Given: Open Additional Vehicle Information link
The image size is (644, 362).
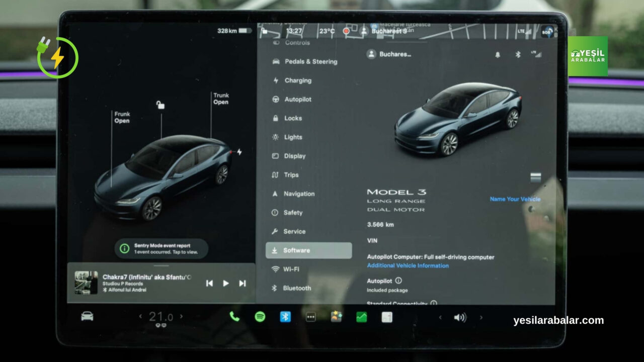Looking at the screenshot, I should 408,265.
